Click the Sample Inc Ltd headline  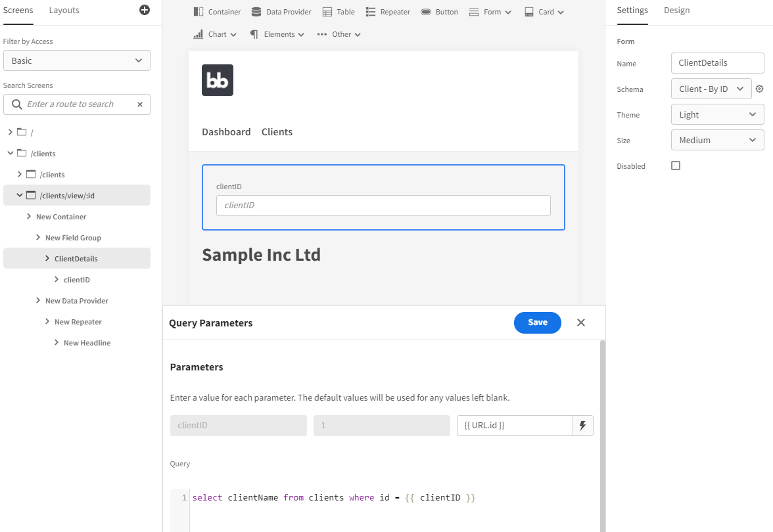262,255
